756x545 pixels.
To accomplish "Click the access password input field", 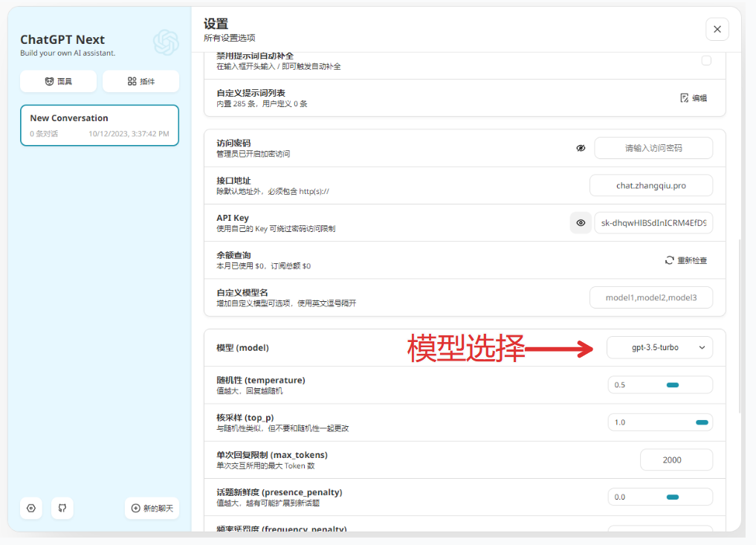I will click(x=653, y=148).
